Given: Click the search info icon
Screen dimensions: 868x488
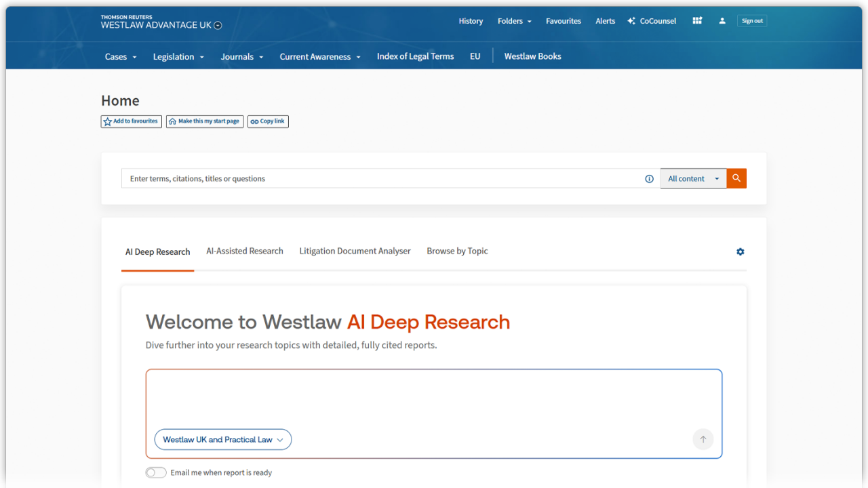Looking at the screenshot, I should point(649,178).
